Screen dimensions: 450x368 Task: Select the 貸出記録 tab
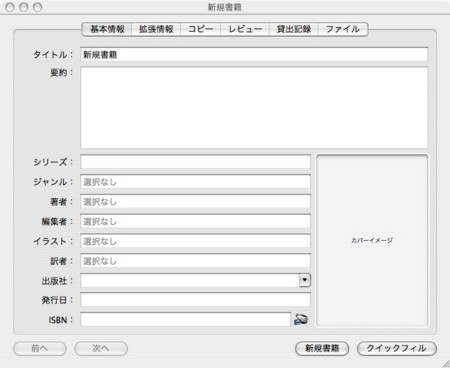point(294,29)
